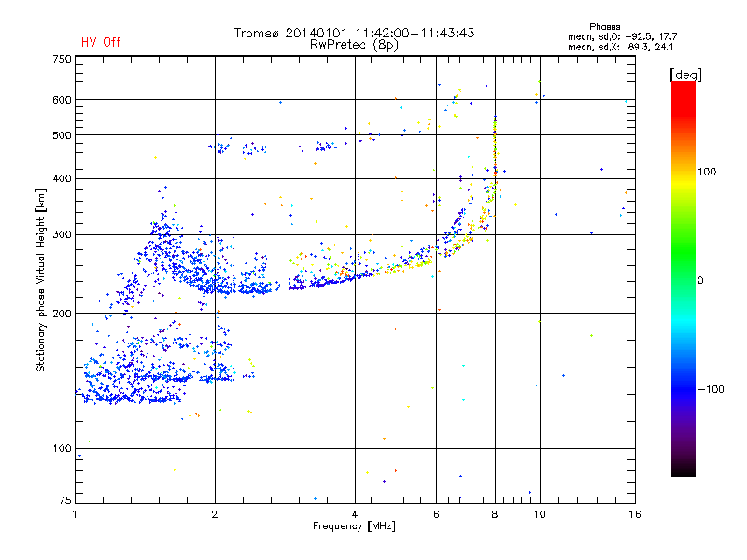747x560 pixels.
Task: Click the vertical echo spike at 8 MHz
Action: coord(495,152)
